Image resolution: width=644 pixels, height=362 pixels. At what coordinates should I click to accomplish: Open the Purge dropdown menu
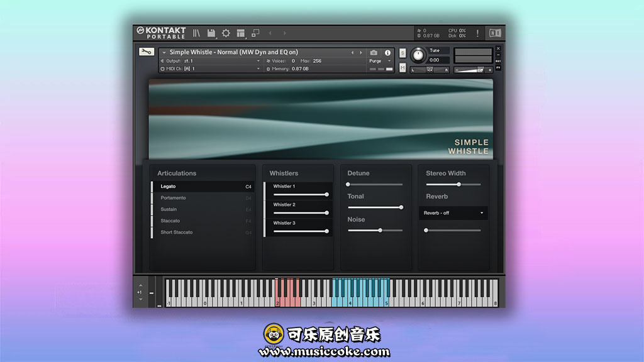tap(380, 61)
